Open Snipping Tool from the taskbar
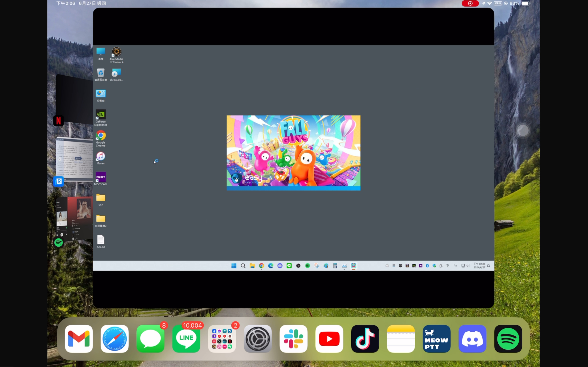This screenshot has width=588, height=367. point(317,266)
